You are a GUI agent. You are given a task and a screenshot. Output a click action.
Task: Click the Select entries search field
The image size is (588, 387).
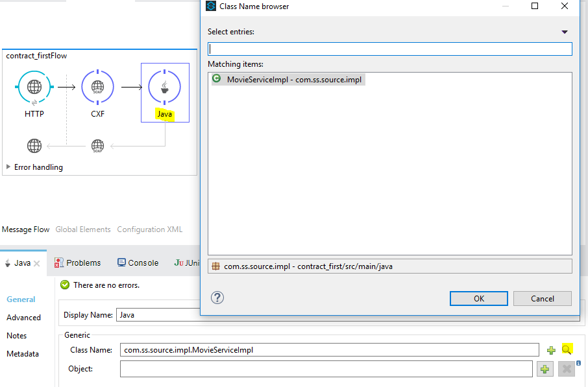tap(390, 49)
